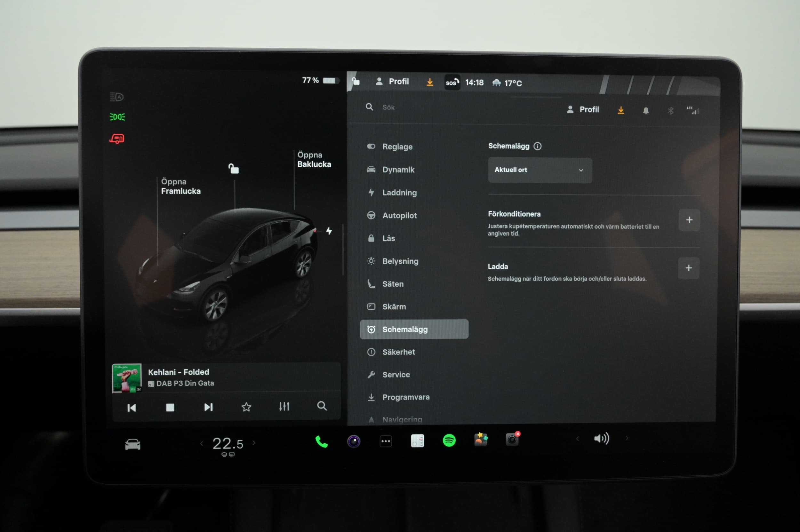This screenshot has height=532, width=800.
Task: Tap the Schemalägg info icon
Action: [x=537, y=146]
